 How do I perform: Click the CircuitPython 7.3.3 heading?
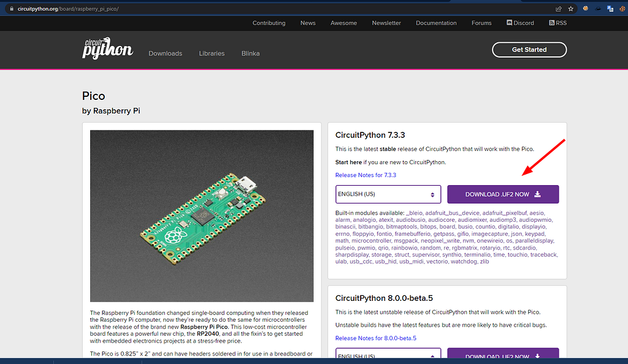point(370,135)
